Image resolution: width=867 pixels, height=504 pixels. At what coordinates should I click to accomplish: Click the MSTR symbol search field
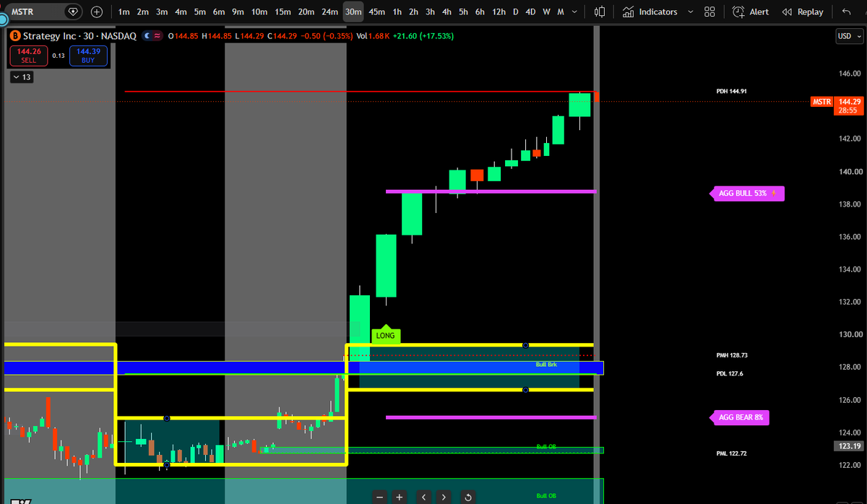point(35,12)
